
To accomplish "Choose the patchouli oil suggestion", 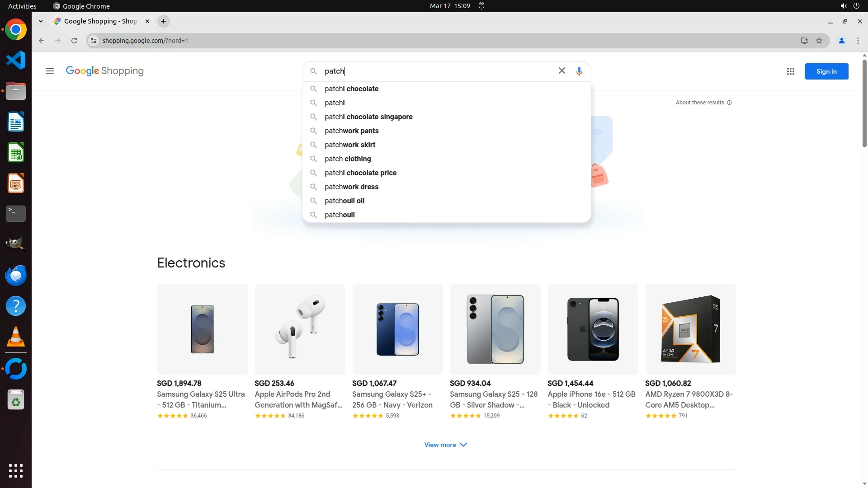I will (x=344, y=201).
